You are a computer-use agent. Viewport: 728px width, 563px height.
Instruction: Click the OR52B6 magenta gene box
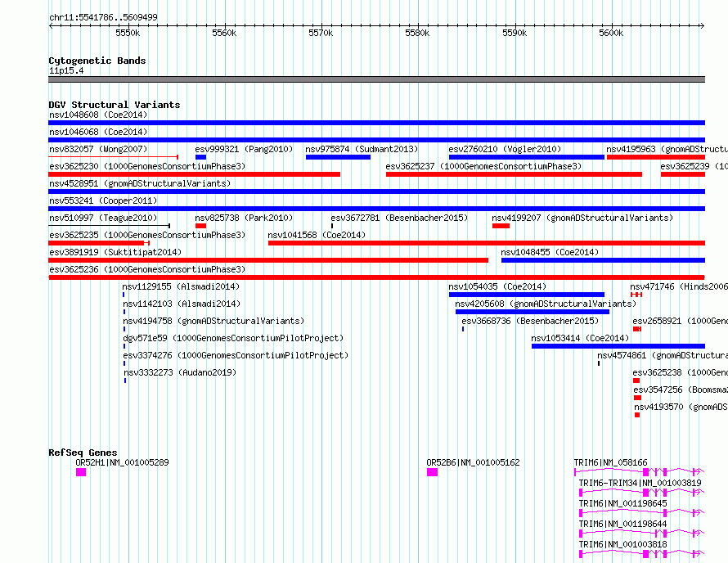[x=432, y=472]
